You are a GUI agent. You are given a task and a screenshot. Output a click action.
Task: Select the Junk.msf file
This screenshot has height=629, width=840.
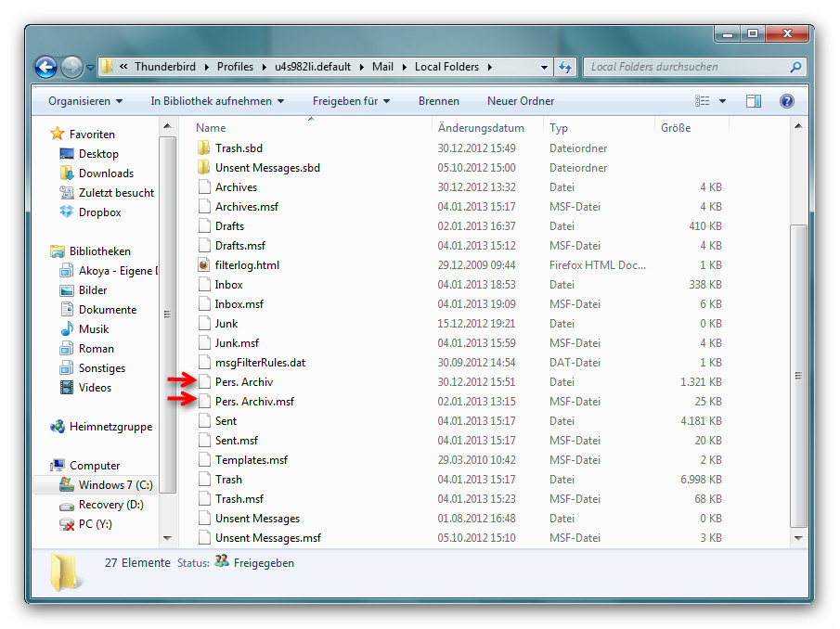237,343
